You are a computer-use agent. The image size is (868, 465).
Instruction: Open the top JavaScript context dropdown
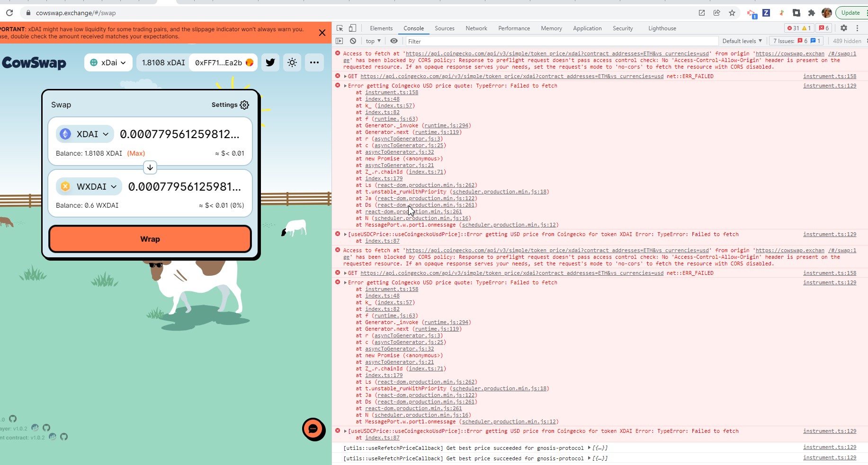(x=373, y=41)
